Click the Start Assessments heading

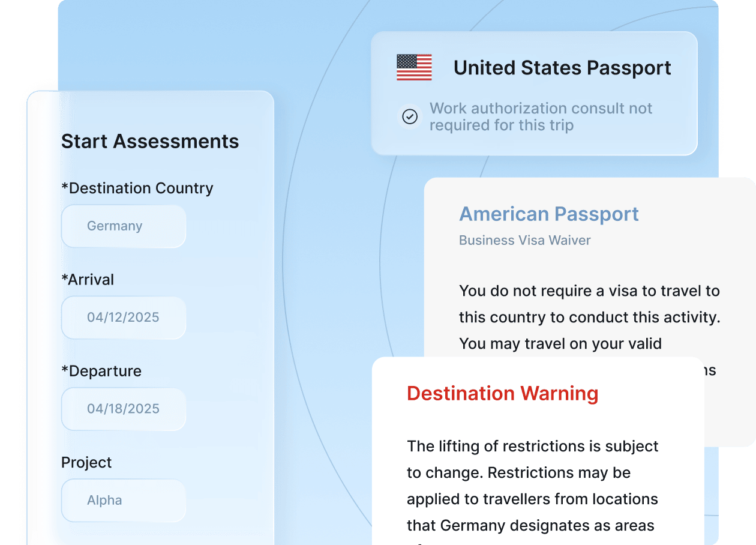150,142
